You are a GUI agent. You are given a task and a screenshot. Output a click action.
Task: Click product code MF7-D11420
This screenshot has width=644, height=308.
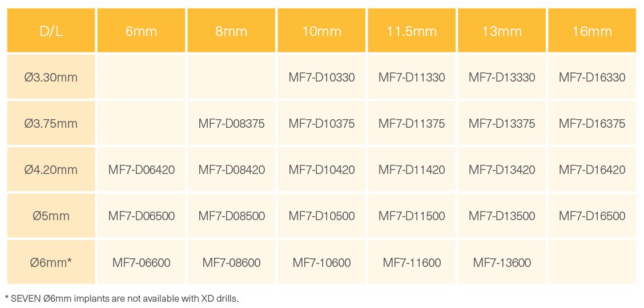[412, 169]
